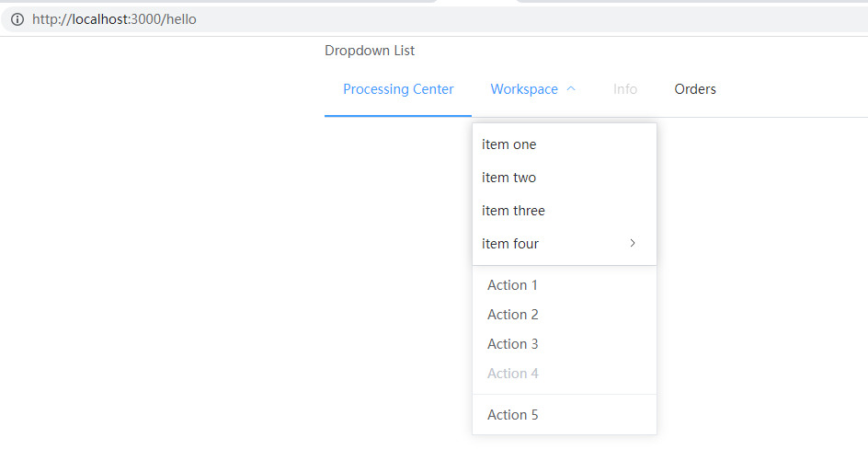This screenshot has width=868, height=461.
Task: Choose item one from Workspace submenu
Action: [x=564, y=144]
